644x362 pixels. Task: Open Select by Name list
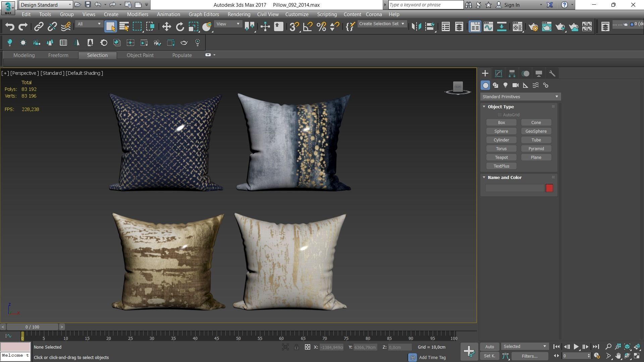[124, 27]
